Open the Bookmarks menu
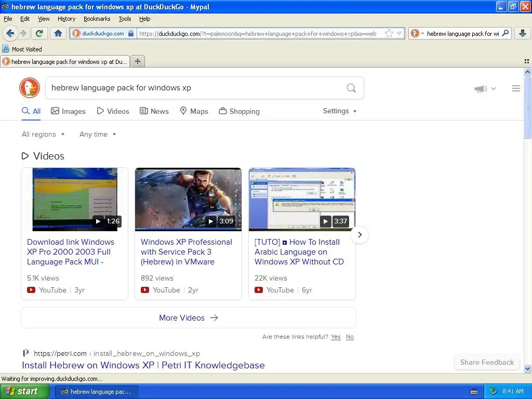 pos(97,19)
